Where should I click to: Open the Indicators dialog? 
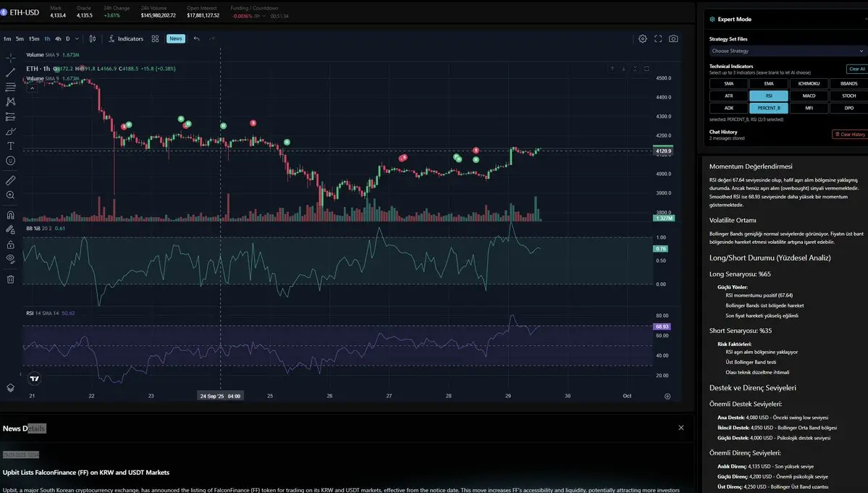[126, 39]
